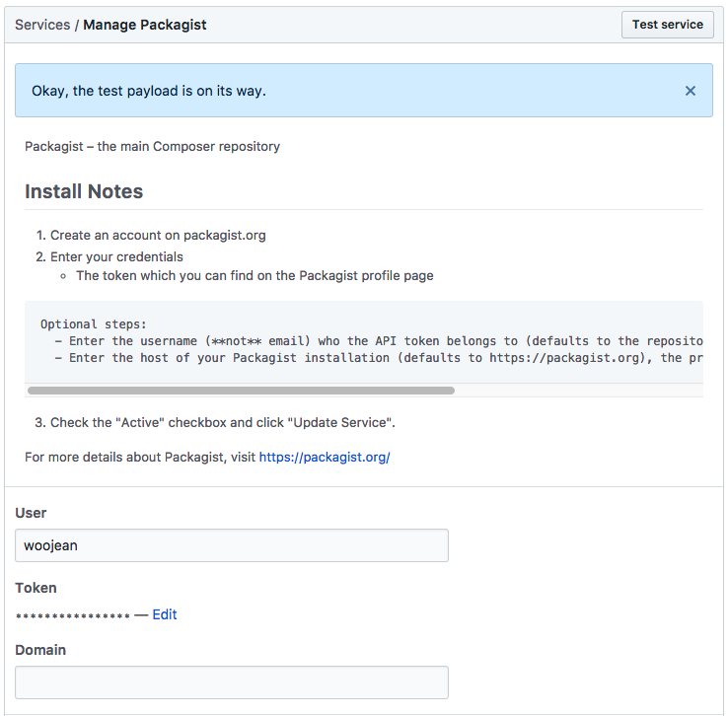Open the Services breadcrumb link
Image resolution: width=728 pixels, height=716 pixels.
coord(42,25)
